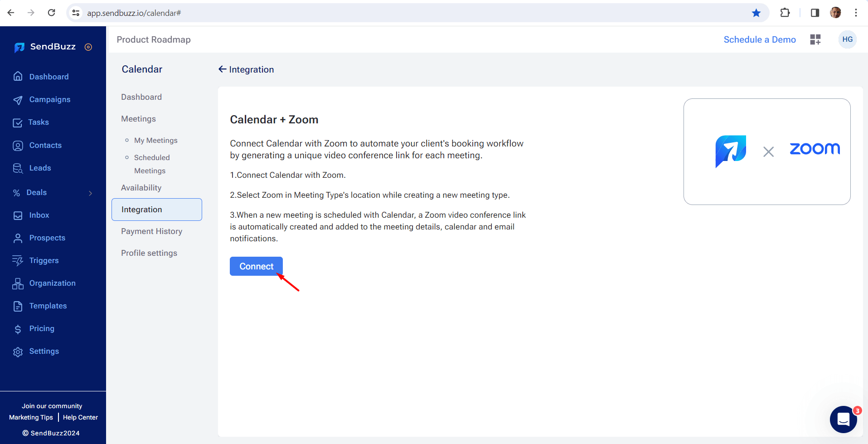Click the Product Roadmap header text
This screenshot has width=868, height=444.
[x=154, y=39]
